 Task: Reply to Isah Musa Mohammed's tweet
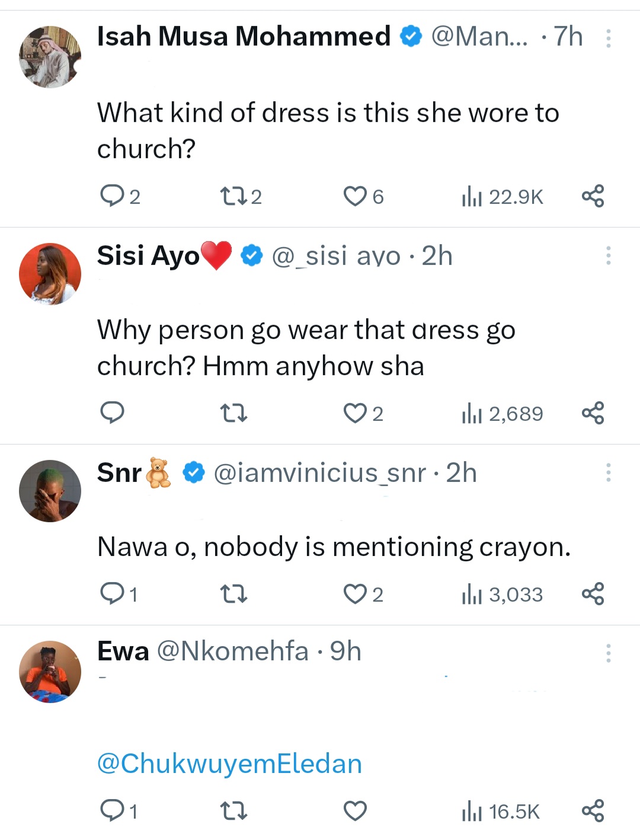point(112,196)
